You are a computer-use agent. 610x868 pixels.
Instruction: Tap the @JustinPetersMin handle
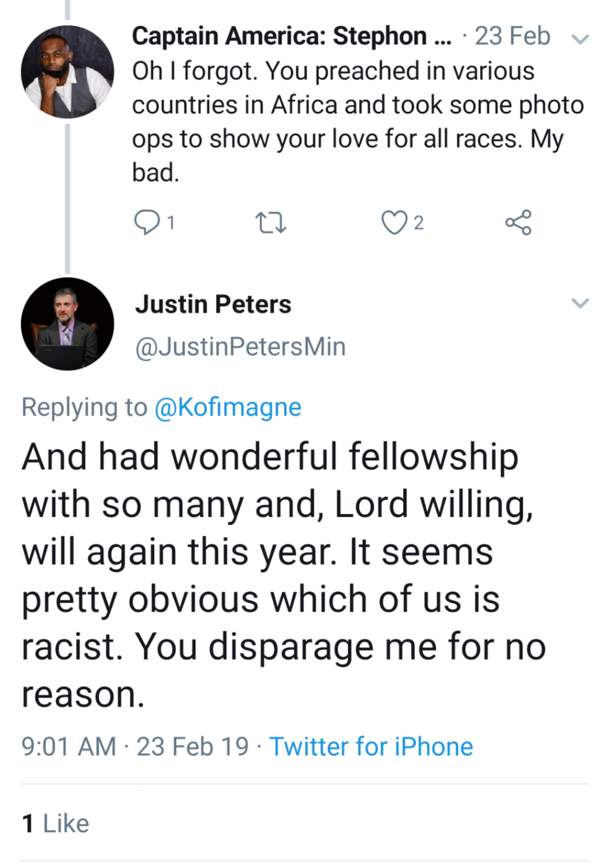tap(240, 347)
